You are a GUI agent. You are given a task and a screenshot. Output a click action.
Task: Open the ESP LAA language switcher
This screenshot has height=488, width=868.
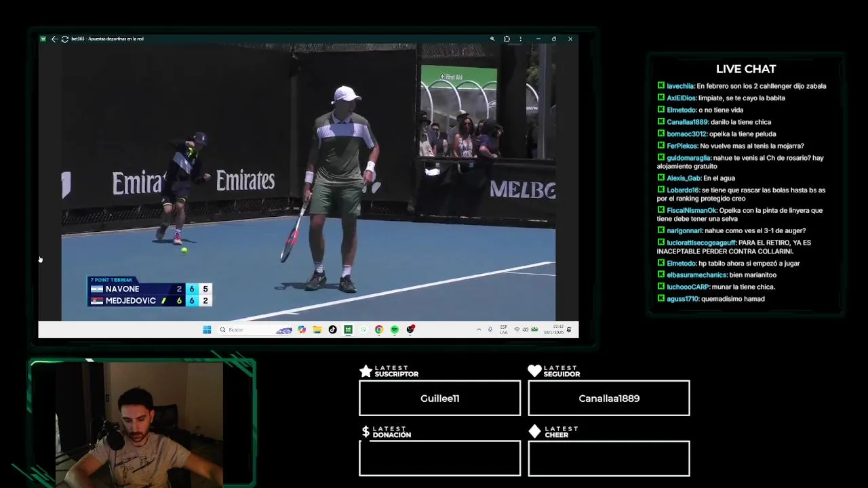504,329
